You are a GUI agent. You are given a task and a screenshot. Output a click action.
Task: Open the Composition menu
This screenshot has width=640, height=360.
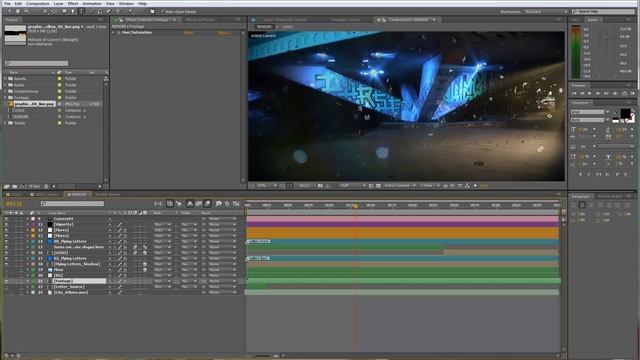(38, 4)
